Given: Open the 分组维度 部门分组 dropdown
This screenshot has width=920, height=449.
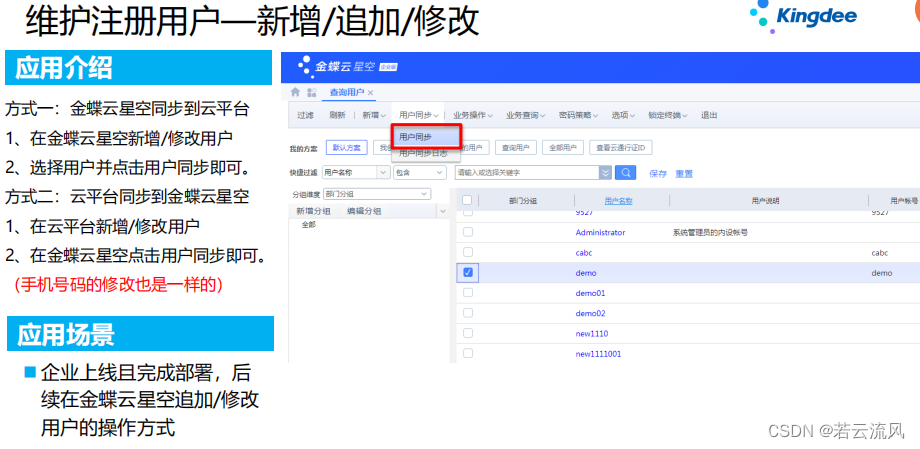Looking at the screenshot, I should point(377,194).
